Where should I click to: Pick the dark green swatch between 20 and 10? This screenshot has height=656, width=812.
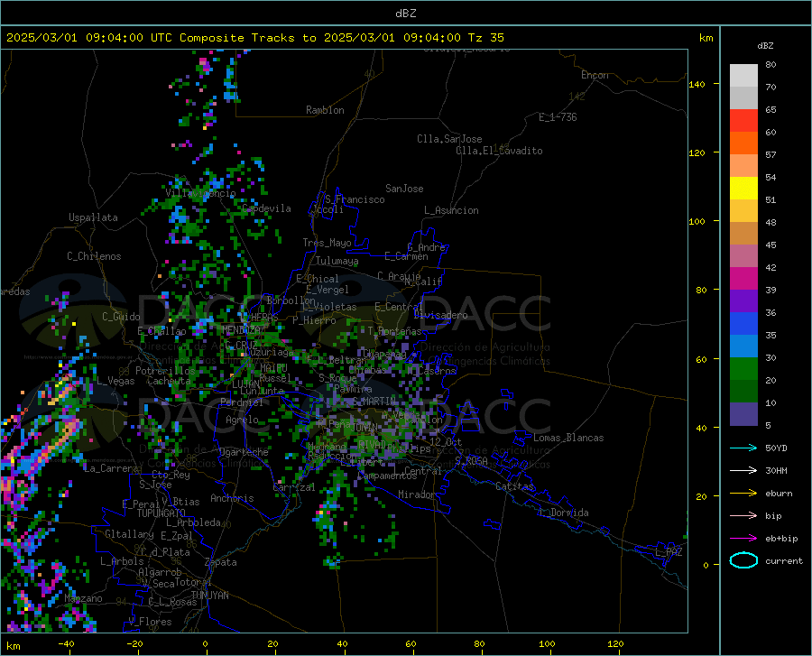coord(743,392)
